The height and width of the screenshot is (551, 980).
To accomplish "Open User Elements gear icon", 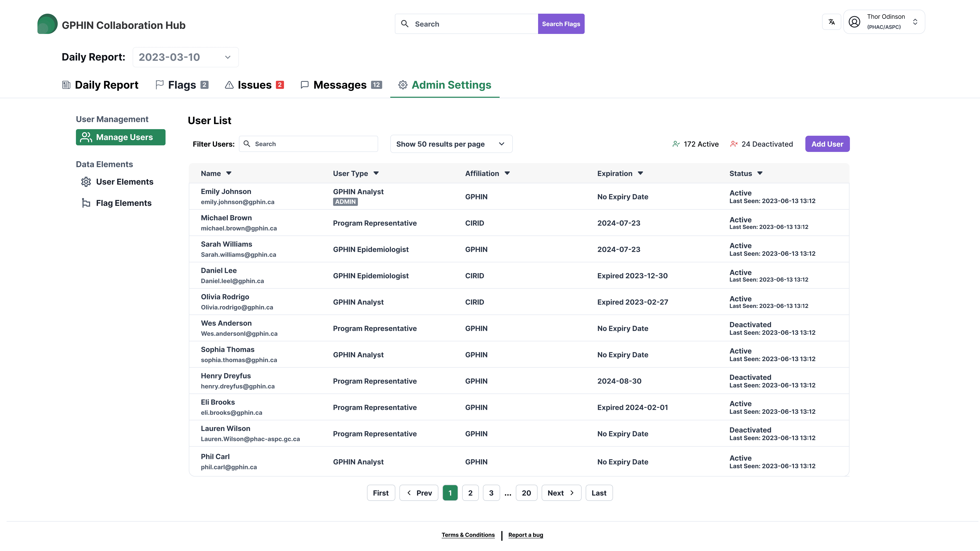I will pyautogui.click(x=86, y=182).
